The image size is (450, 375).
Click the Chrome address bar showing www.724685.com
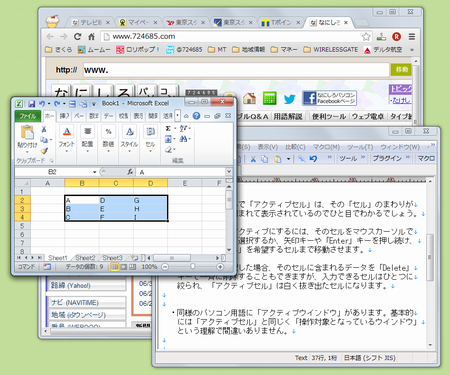tap(237, 36)
